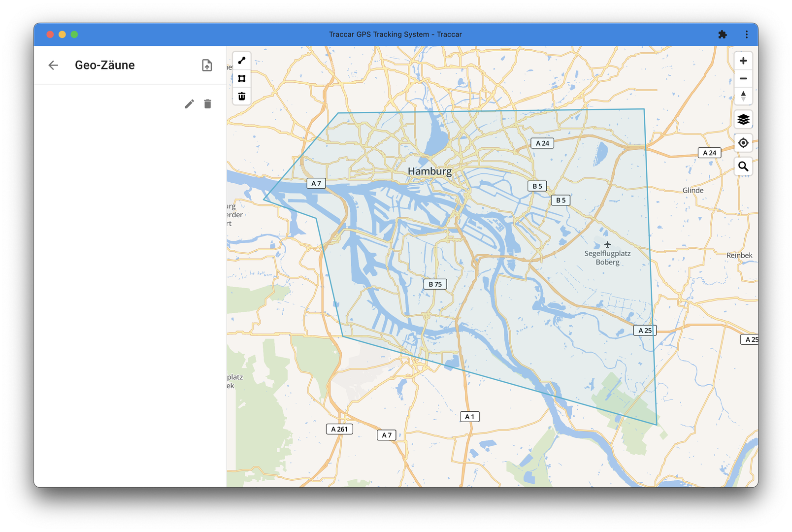Click the Hamburg city label
This screenshot has height=532, width=792.
[x=429, y=171]
